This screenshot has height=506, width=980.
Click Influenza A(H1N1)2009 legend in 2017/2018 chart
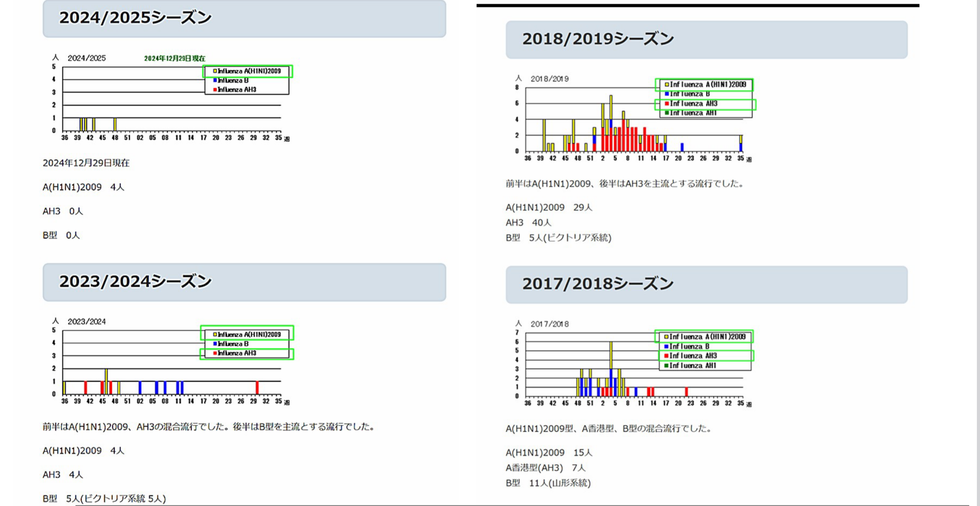pyautogui.click(x=707, y=336)
